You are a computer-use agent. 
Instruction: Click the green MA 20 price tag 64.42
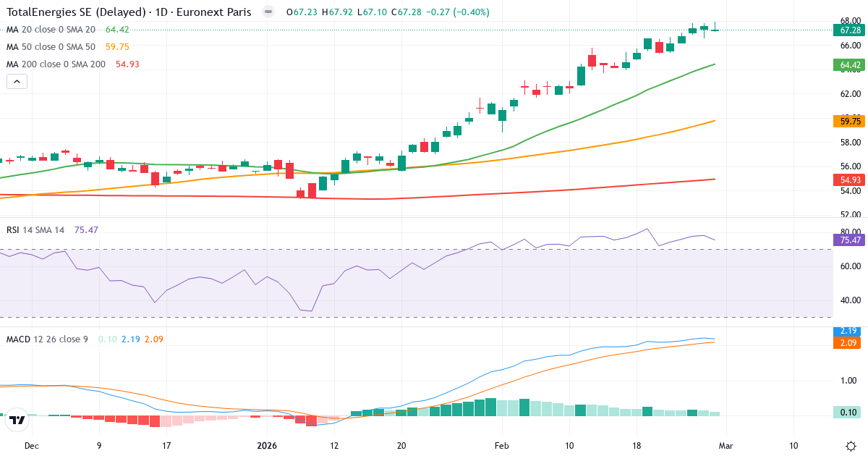pyautogui.click(x=848, y=64)
